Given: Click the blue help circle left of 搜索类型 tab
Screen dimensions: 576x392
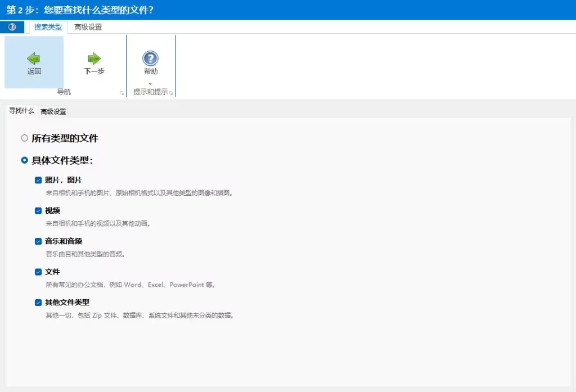Looking at the screenshot, I should tap(11, 26).
